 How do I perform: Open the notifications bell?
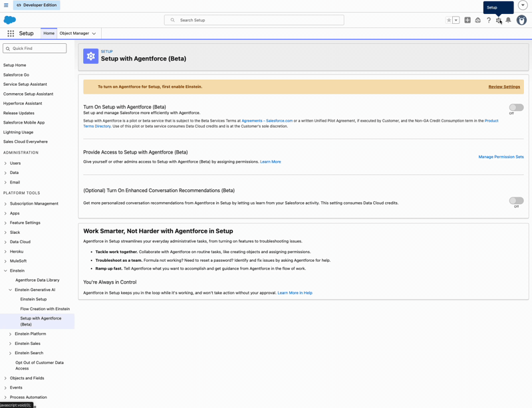click(x=509, y=20)
